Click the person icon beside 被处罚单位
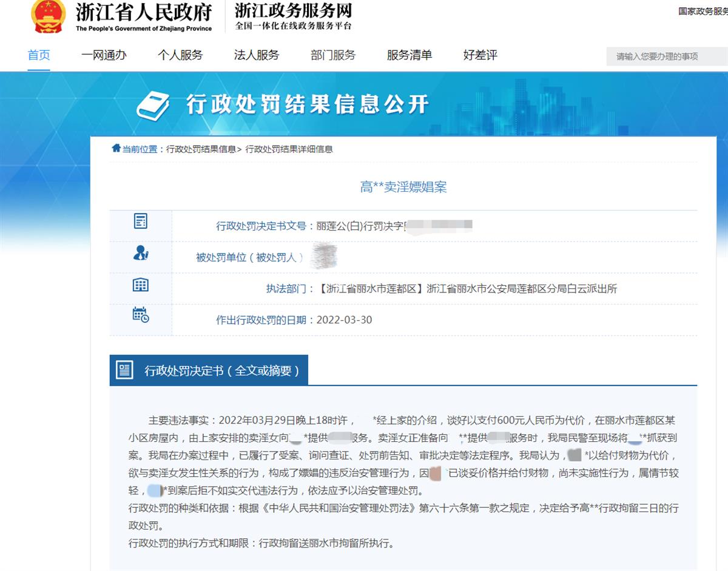 [x=141, y=252]
